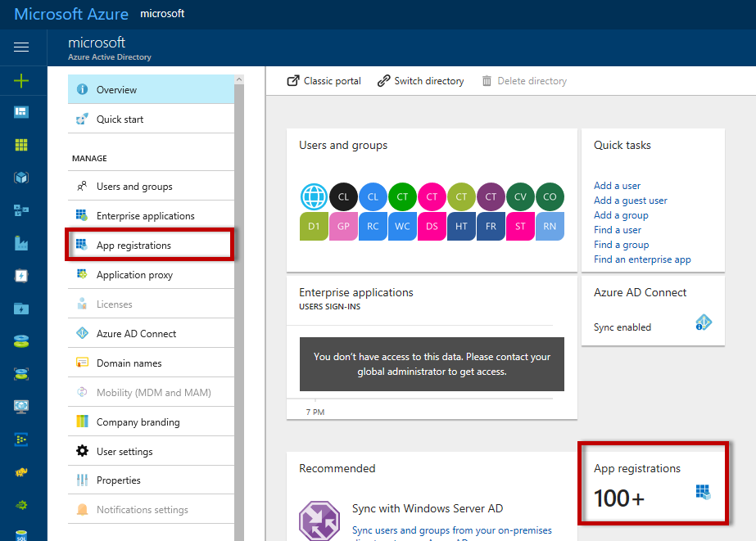Open Quick start menu item
Image resolution: width=756 pixels, height=541 pixels.
pos(151,119)
